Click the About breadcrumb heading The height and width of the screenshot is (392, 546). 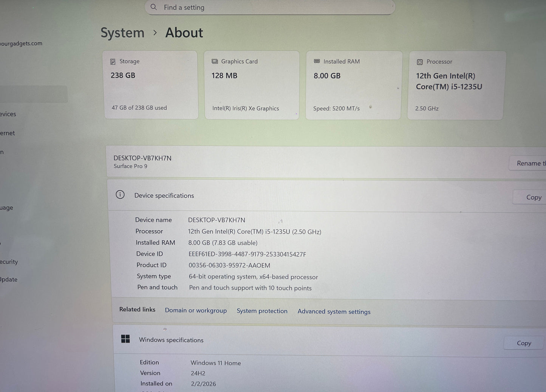click(x=184, y=33)
